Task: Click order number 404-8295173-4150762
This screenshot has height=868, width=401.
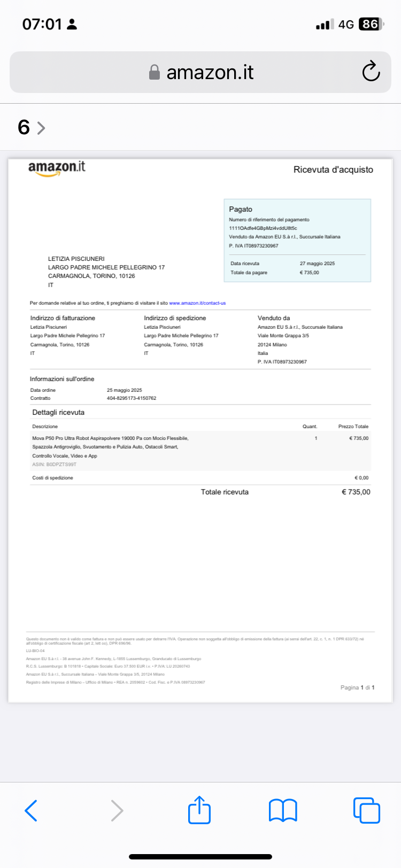Action: tap(132, 398)
